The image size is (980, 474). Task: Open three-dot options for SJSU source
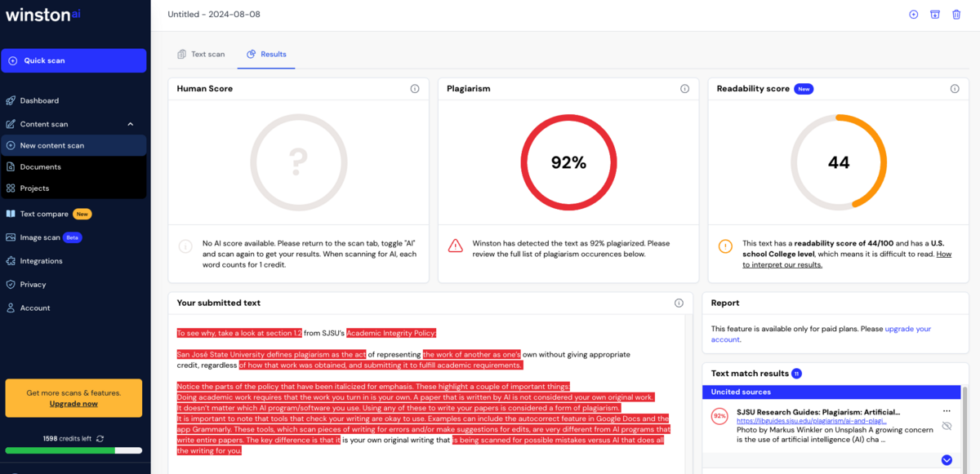coord(947,411)
